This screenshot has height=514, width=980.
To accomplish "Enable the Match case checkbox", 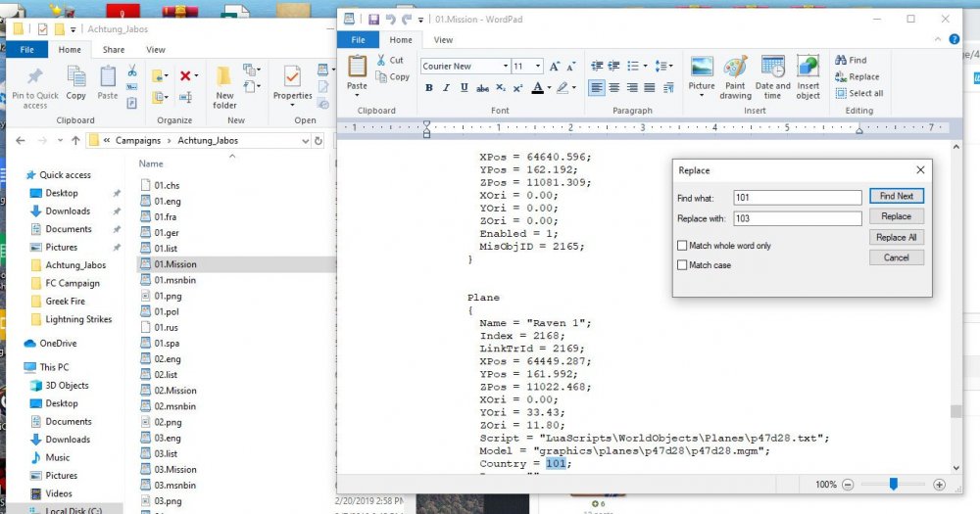I will click(682, 265).
